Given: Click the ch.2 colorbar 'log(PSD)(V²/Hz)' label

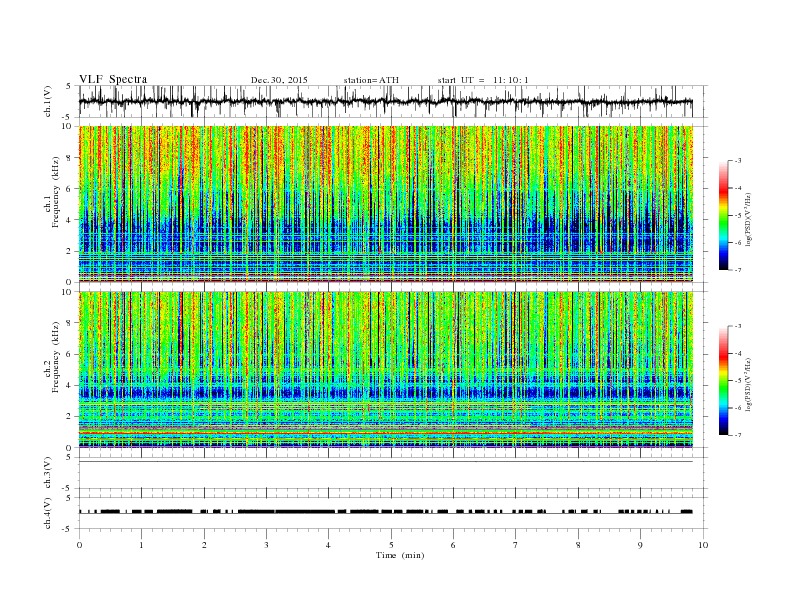Looking at the screenshot, I should [x=749, y=384].
